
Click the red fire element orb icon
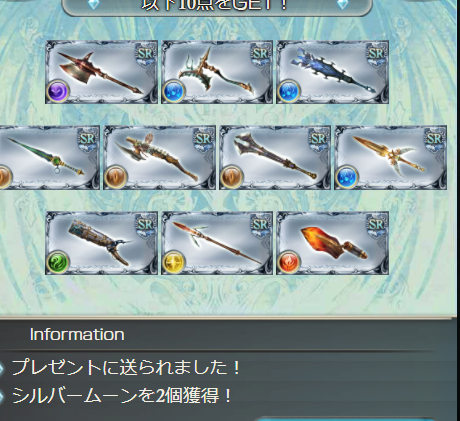click(288, 262)
